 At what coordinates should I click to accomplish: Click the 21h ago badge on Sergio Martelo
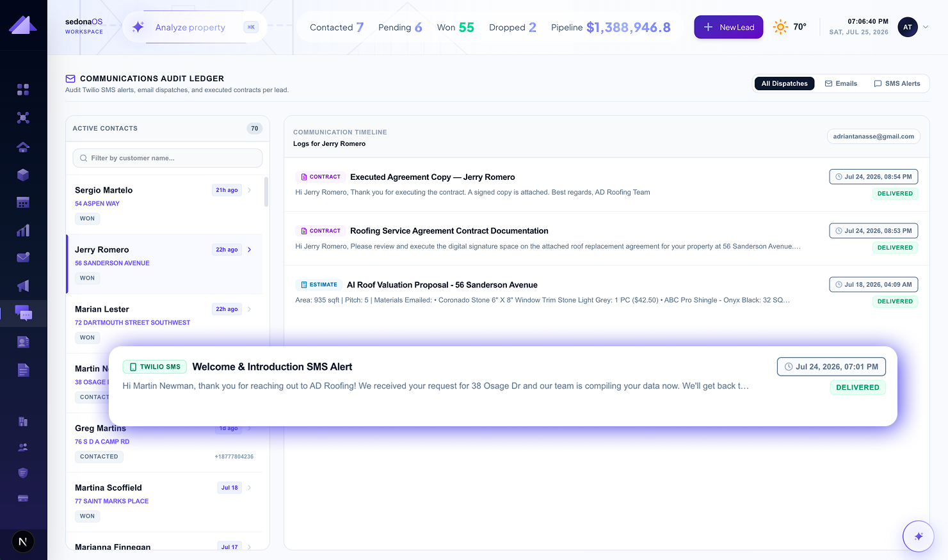pyautogui.click(x=227, y=190)
